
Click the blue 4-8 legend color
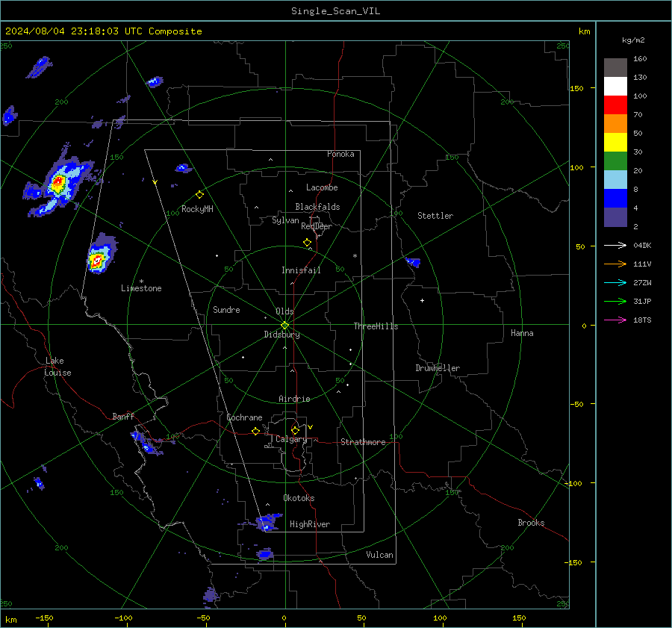pyautogui.click(x=615, y=199)
